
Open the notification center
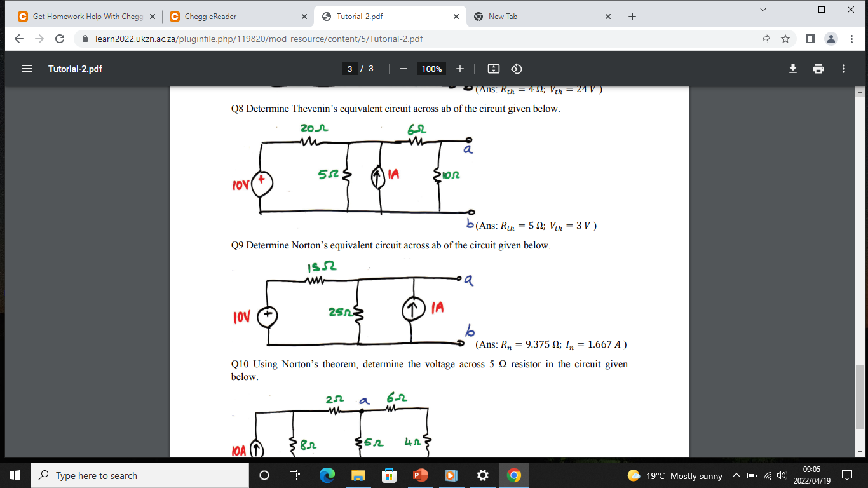tap(847, 475)
